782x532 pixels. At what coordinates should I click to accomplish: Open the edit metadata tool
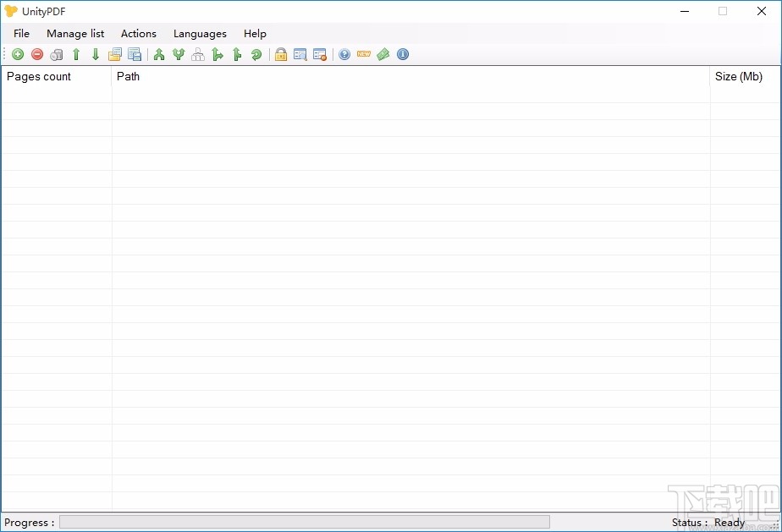[x=300, y=54]
